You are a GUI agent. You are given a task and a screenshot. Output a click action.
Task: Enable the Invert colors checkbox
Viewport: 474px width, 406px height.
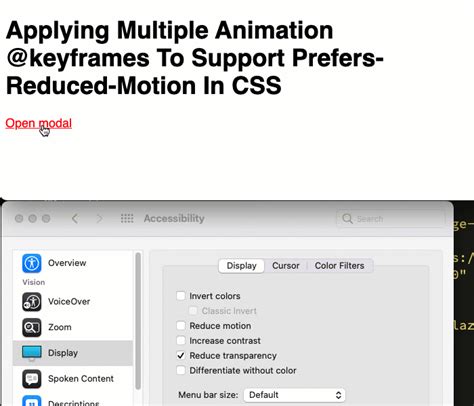(181, 296)
